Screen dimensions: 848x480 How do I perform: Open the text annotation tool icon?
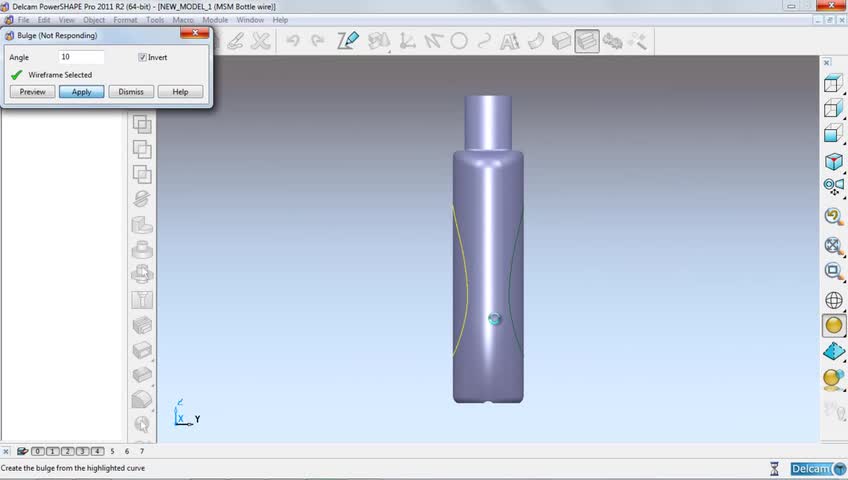pyautogui.click(x=509, y=41)
